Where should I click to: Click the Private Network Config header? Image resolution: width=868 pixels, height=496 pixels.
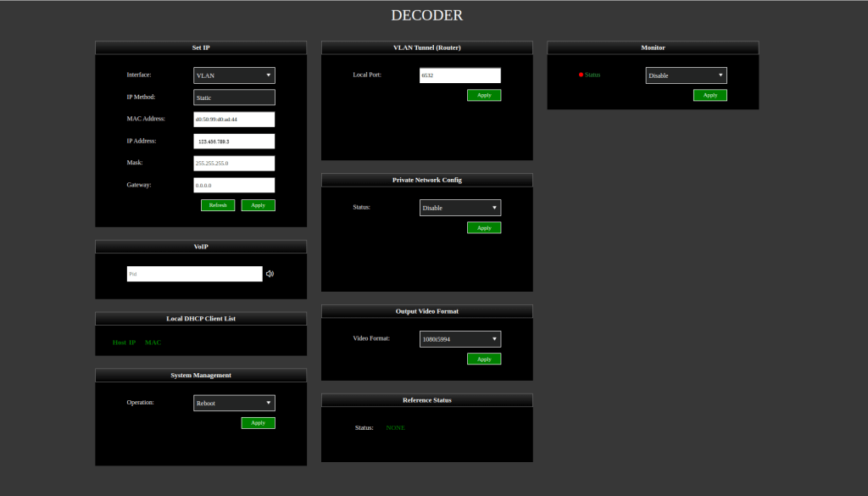point(427,180)
